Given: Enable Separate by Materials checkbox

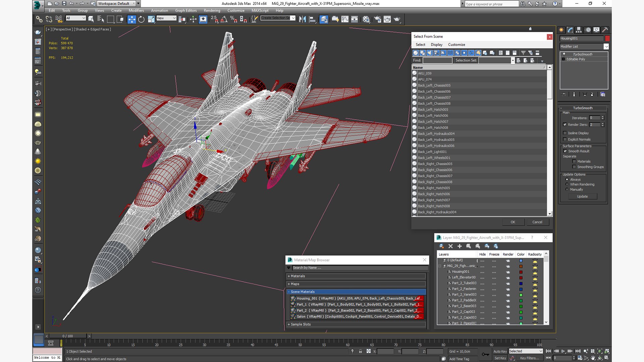Looking at the screenshot, I should tap(574, 161).
